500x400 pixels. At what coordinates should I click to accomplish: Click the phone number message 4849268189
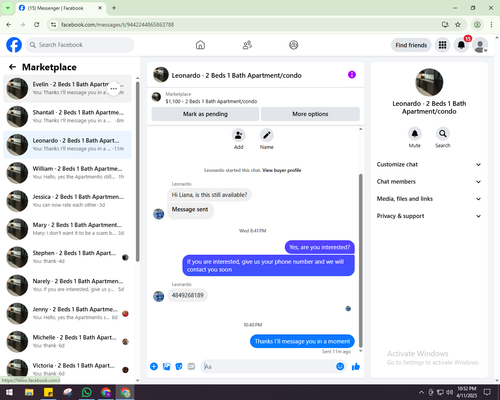coord(188,295)
